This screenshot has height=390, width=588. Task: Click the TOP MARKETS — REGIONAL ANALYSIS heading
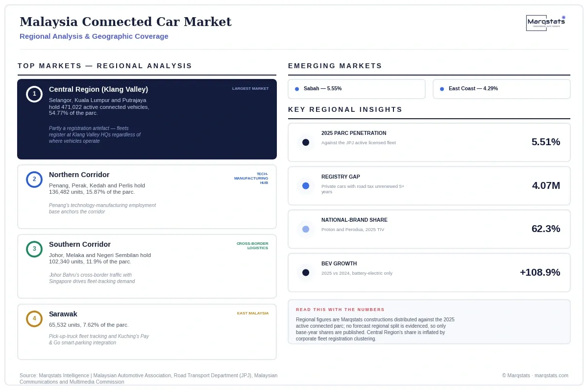[x=105, y=66]
